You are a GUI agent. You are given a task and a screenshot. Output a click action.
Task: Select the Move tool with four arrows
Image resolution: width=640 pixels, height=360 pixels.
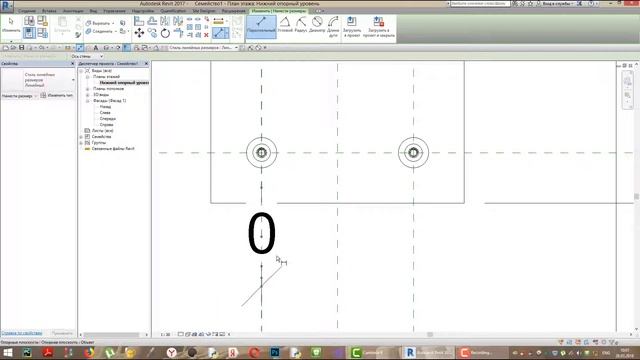[x=139, y=33]
